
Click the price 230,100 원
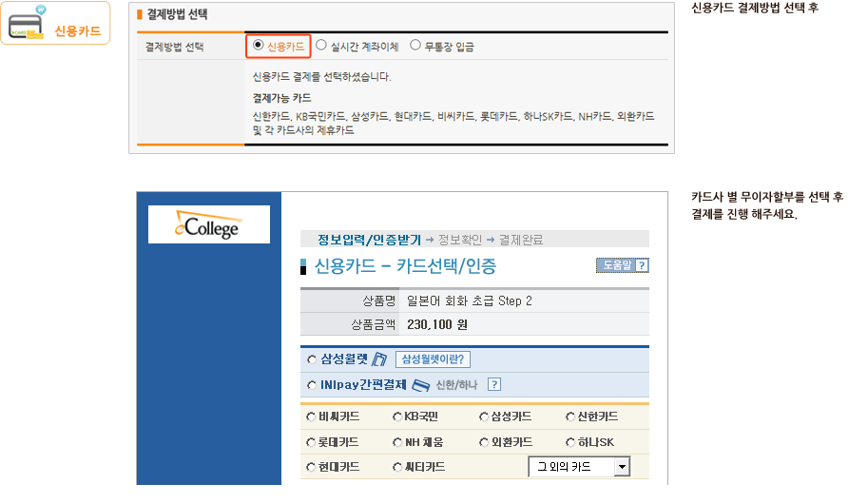(x=437, y=324)
